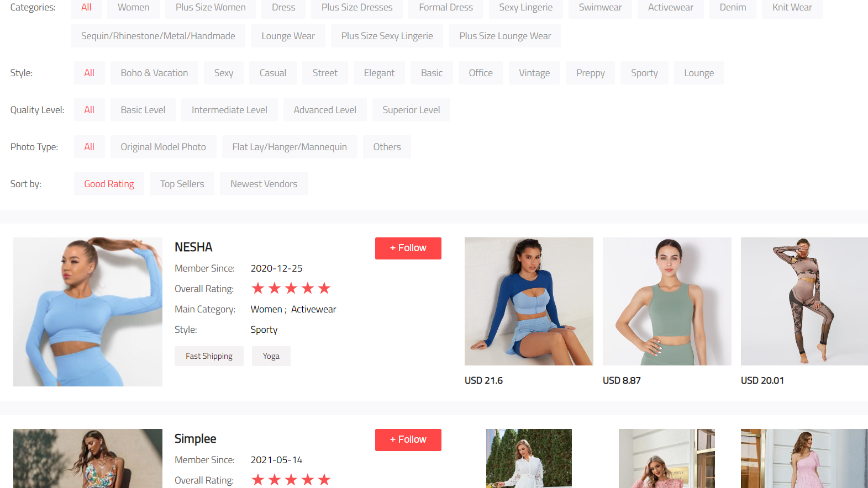This screenshot has width=868, height=488.
Task: Open the green tank top product image
Action: [x=667, y=301]
